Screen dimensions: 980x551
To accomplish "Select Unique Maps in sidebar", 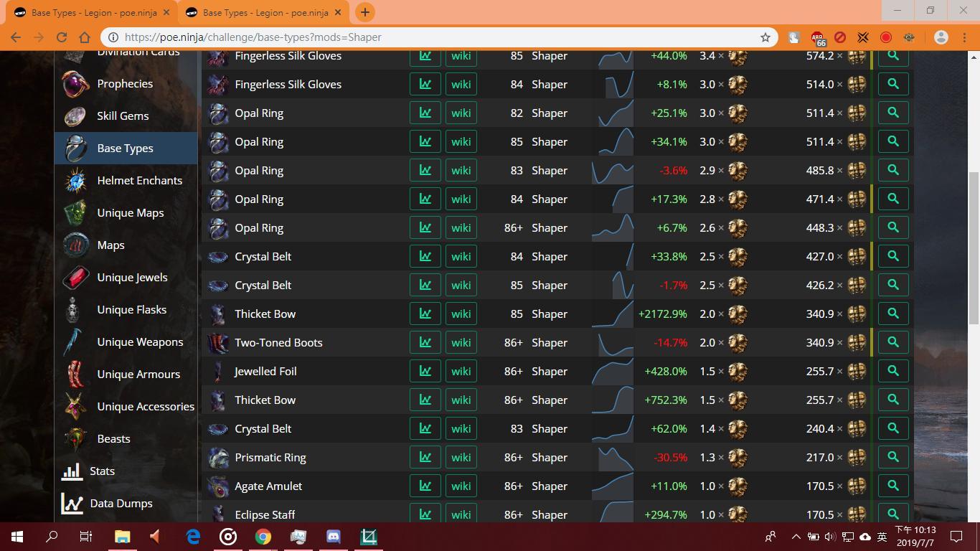I will click(130, 213).
